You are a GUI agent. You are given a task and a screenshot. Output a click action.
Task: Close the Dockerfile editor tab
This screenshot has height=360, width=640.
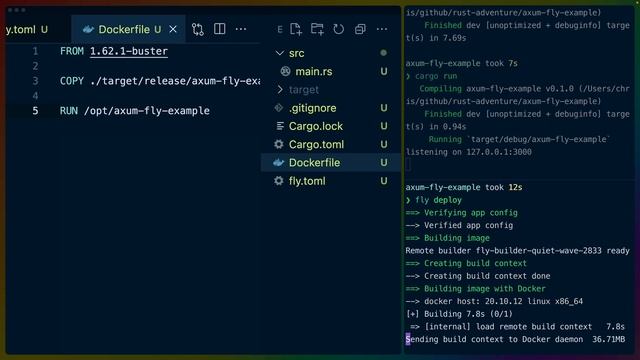(x=173, y=29)
